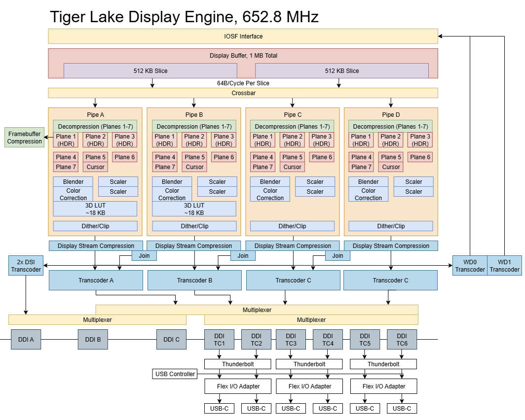Image resolution: width=525 pixels, height=420 pixels.
Task: Click the WD1 Transcoder box
Action: [x=505, y=266]
